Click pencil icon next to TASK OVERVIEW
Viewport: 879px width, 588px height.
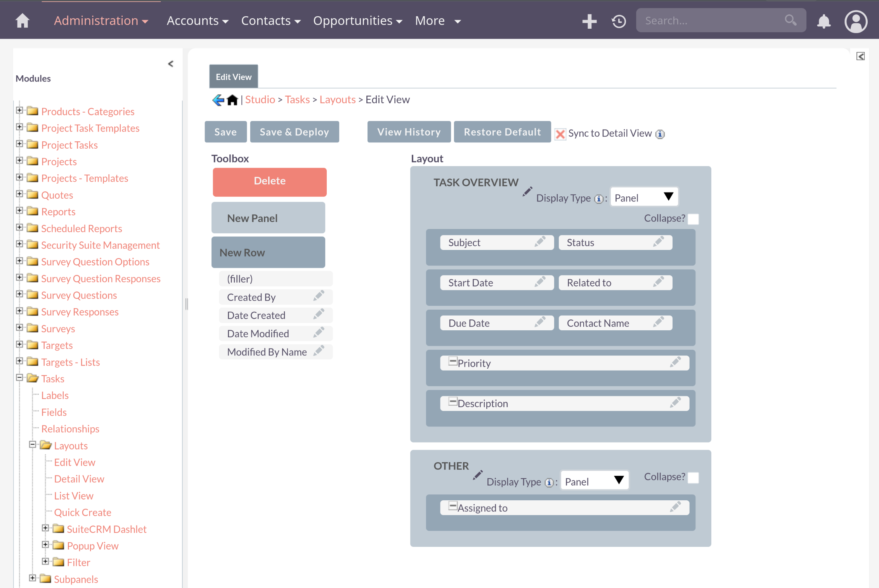tap(527, 191)
